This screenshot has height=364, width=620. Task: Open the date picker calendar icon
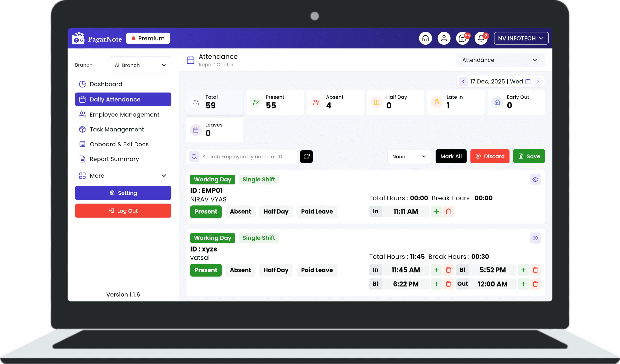528,81
